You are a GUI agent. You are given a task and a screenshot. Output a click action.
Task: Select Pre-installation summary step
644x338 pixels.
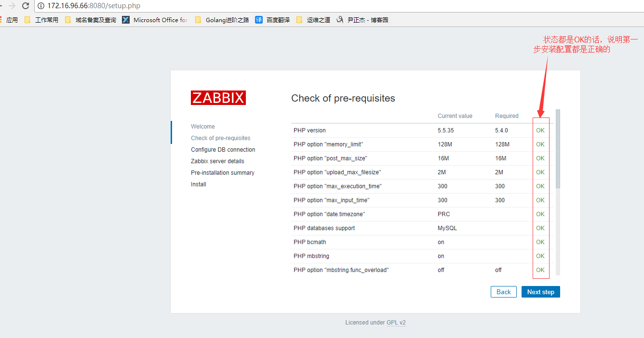pyautogui.click(x=223, y=173)
